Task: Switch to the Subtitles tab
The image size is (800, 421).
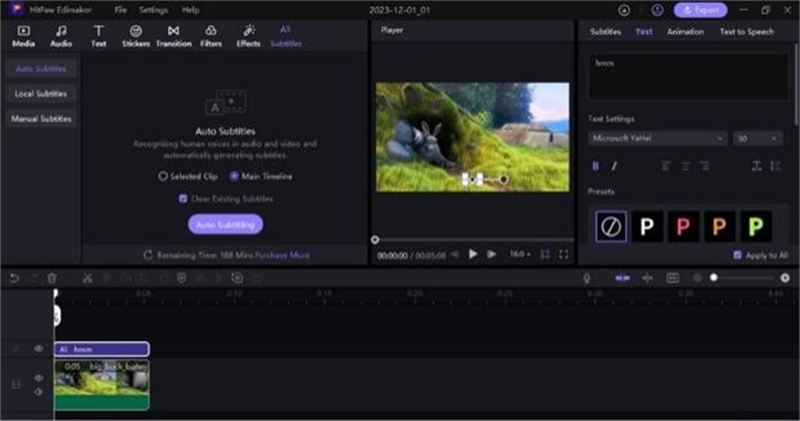Action: point(606,32)
